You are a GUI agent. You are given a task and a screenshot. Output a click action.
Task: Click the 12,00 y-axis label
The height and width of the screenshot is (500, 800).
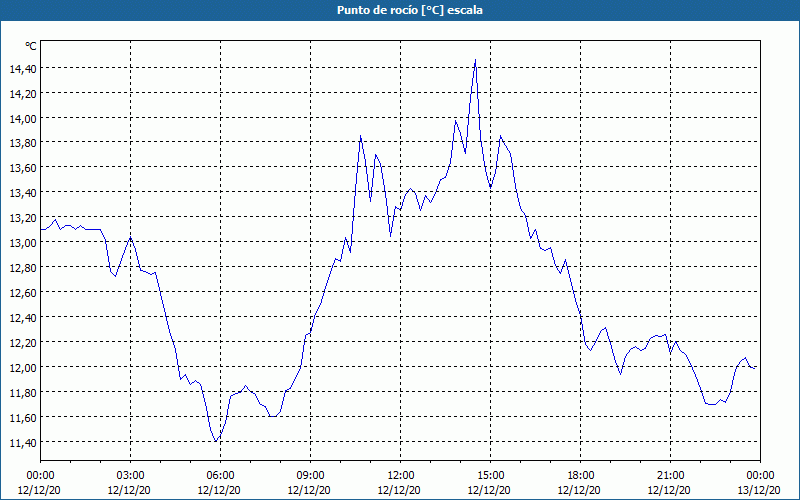tap(23, 368)
